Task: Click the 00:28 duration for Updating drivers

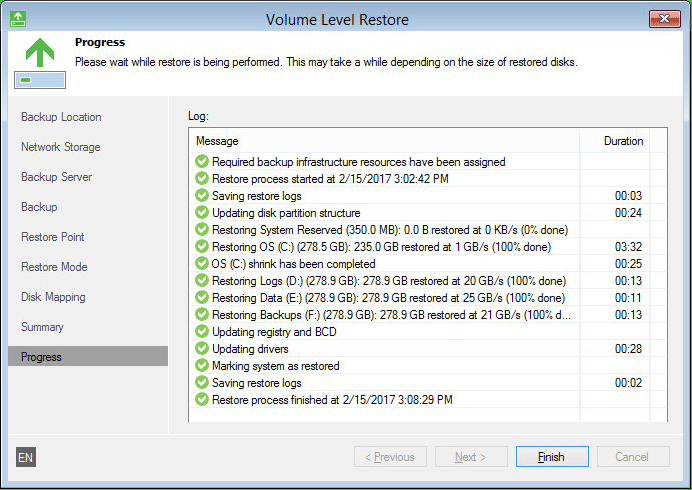Action: pos(628,349)
